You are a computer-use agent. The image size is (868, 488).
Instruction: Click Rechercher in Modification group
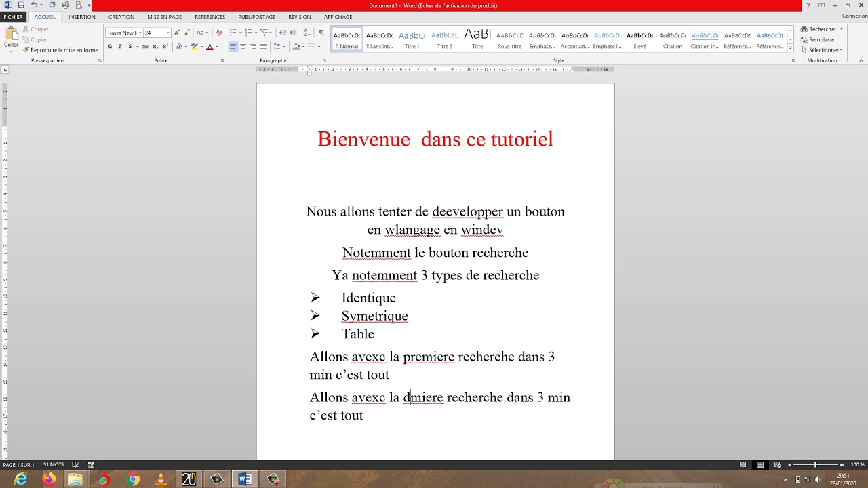tap(818, 29)
